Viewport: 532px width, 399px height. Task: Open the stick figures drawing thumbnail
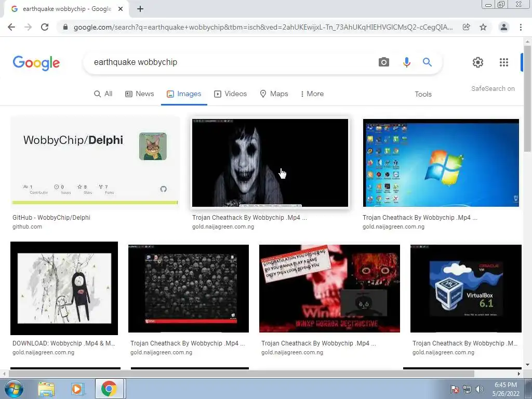tap(64, 288)
